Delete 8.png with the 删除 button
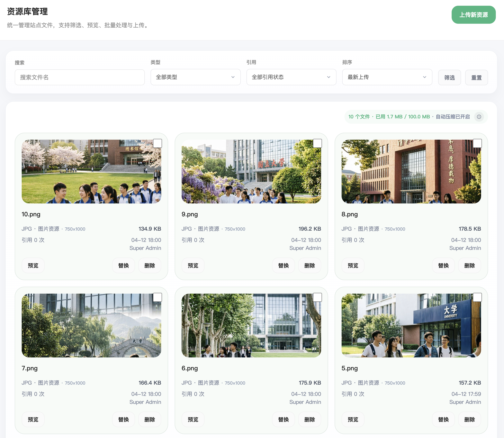This screenshot has width=504, height=438. [x=469, y=265]
